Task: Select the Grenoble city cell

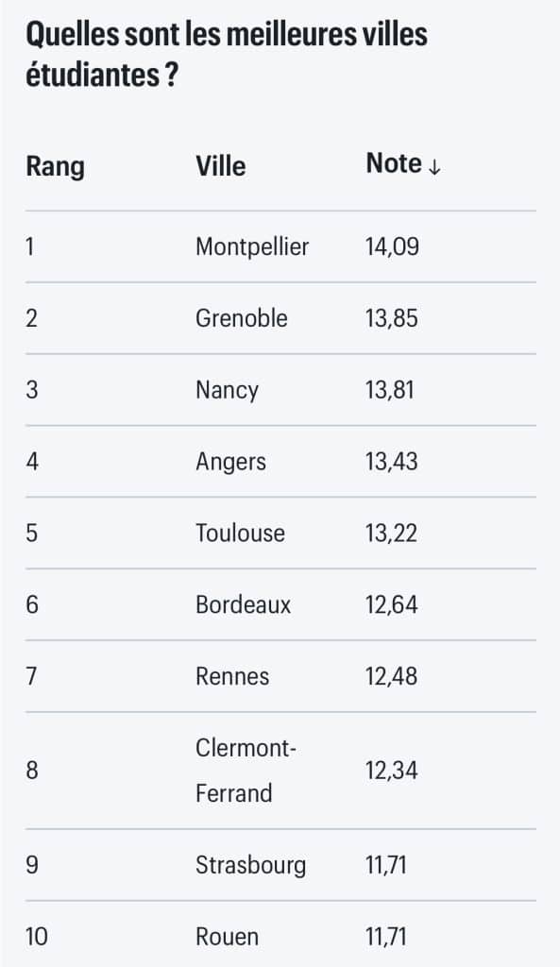Action: [x=242, y=318]
